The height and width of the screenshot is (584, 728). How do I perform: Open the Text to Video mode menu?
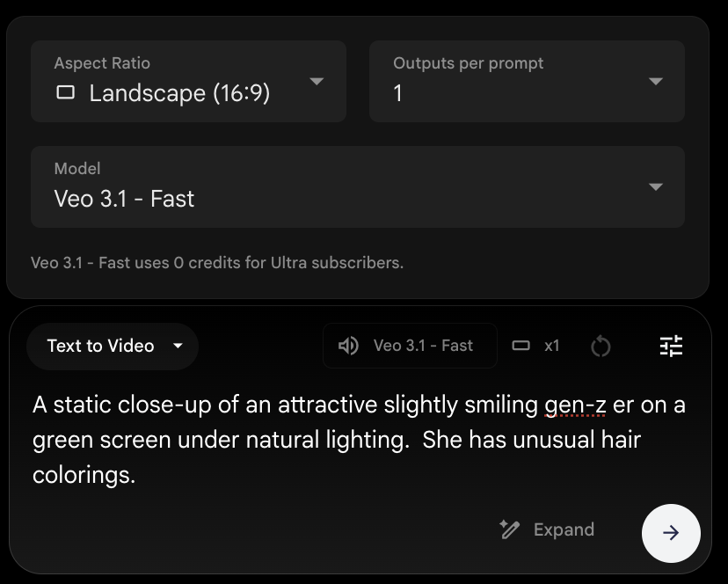pos(100,346)
